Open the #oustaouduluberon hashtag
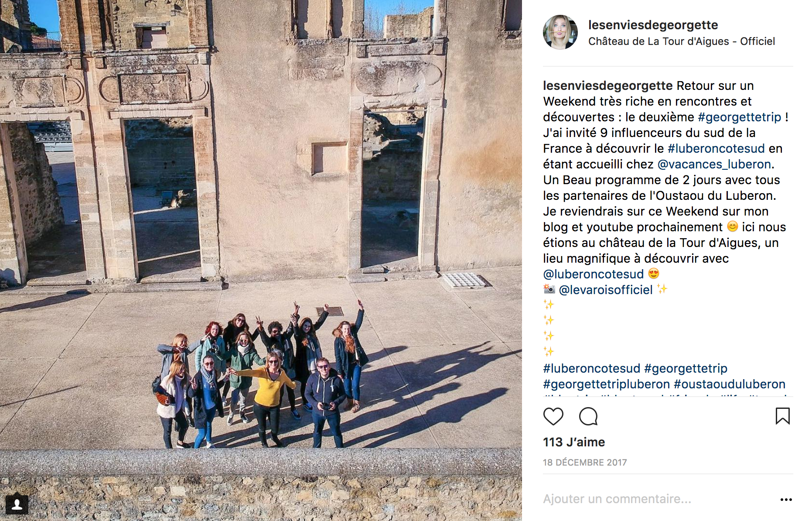 730,384
